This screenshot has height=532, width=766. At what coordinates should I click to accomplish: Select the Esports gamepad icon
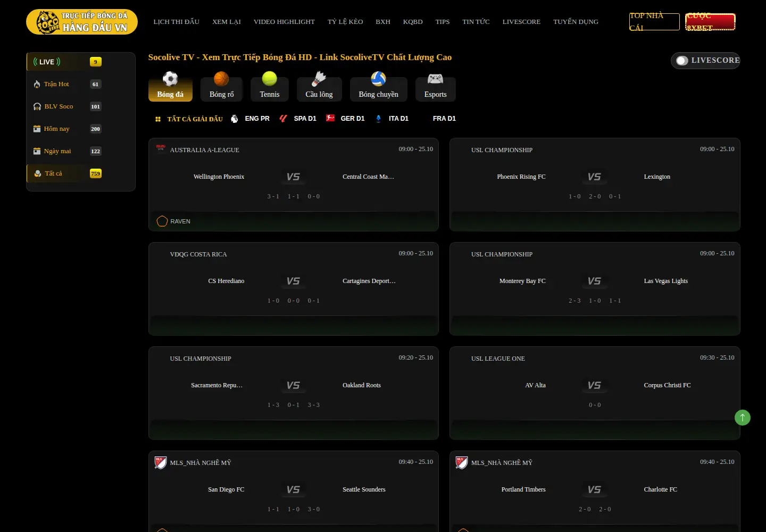(436, 79)
